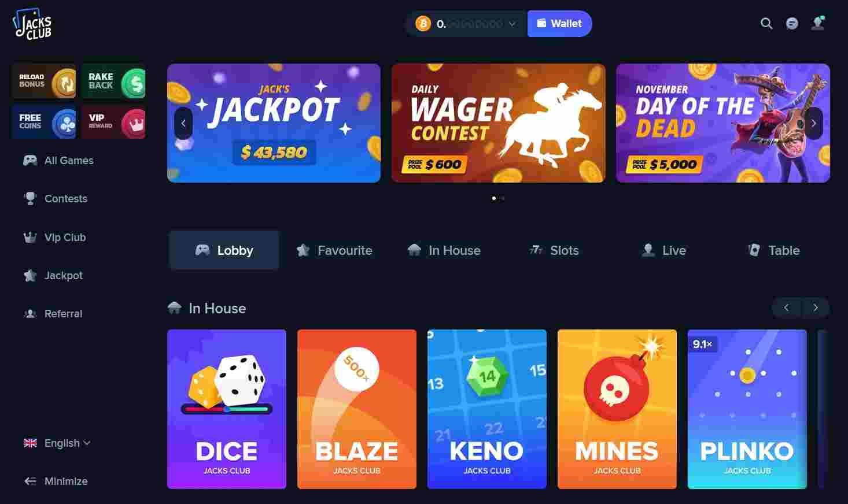
Task: Show next promotional banner with right arrow
Action: (813, 123)
